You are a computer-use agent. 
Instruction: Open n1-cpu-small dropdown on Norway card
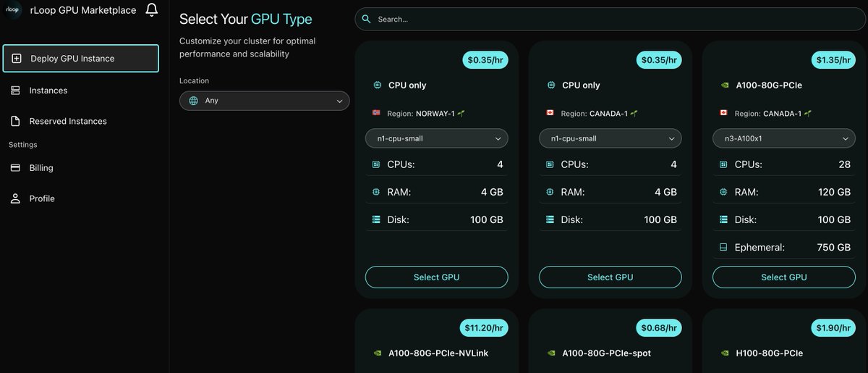(436, 138)
